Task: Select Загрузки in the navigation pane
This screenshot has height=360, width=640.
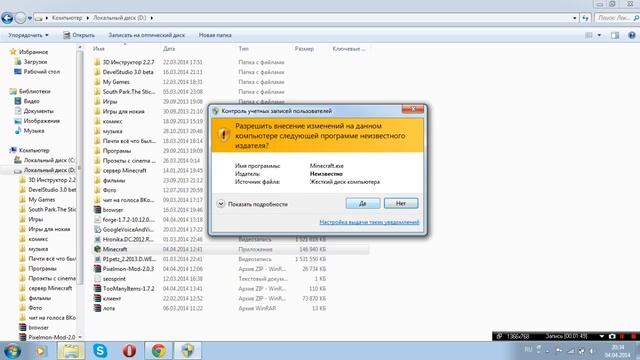Action: click(x=35, y=62)
